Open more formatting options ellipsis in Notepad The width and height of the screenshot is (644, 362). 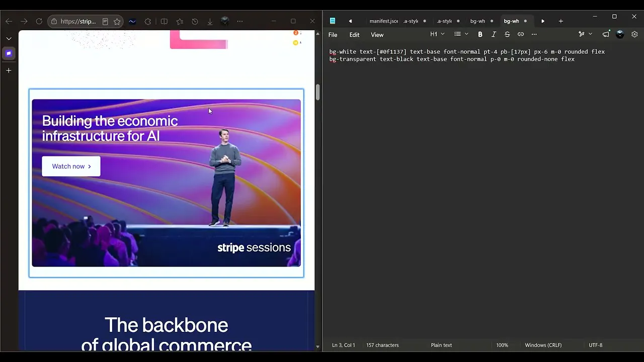(x=534, y=34)
